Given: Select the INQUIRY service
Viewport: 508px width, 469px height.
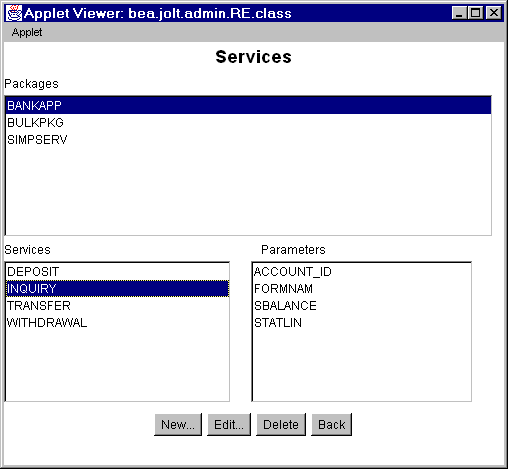Looking at the screenshot, I should (117, 288).
